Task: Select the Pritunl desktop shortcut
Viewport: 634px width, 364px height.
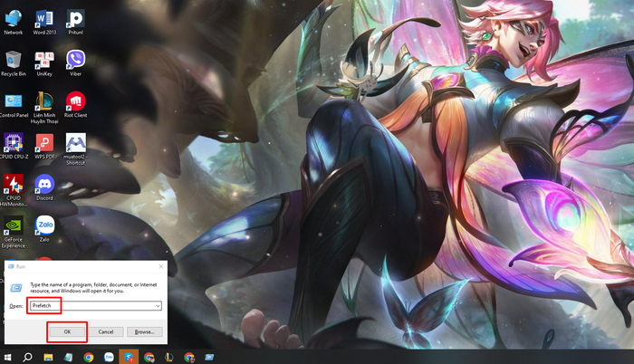Action: (x=75, y=22)
